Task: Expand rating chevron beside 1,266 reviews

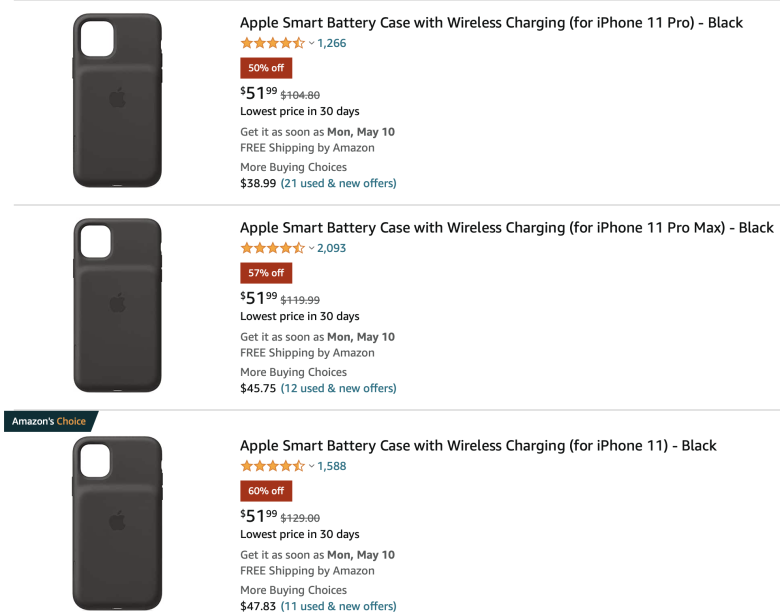Action: pyautogui.click(x=311, y=43)
